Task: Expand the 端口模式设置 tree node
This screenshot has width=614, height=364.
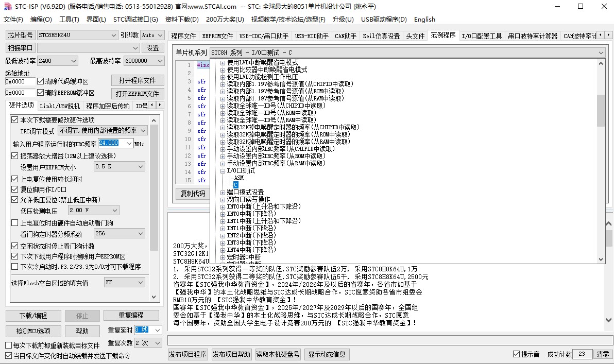Action: click(223, 192)
